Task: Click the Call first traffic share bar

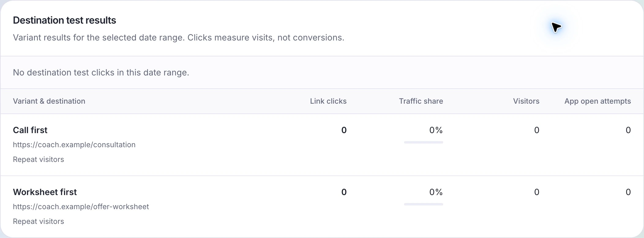Action: pyautogui.click(x=424, y=142)
